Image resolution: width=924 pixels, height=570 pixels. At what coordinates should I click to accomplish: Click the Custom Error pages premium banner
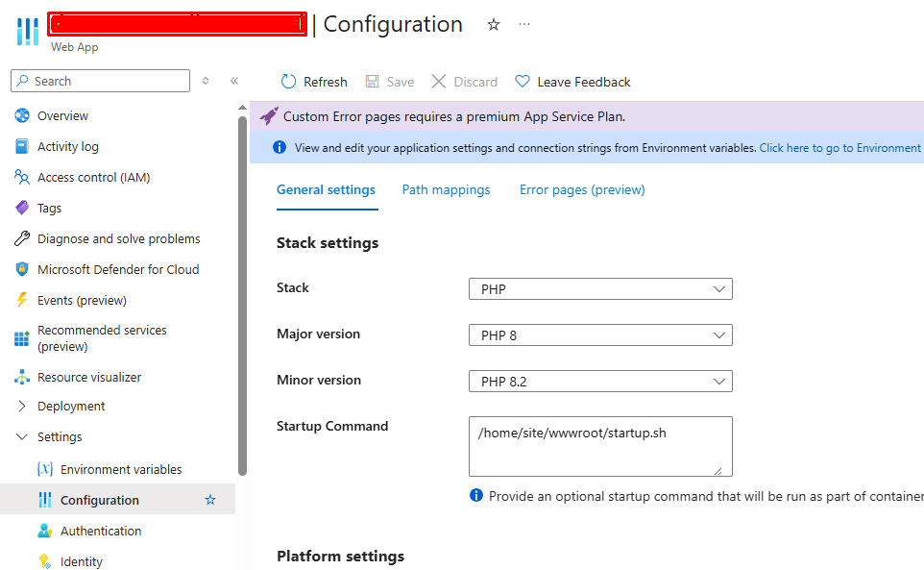[587, 116]
